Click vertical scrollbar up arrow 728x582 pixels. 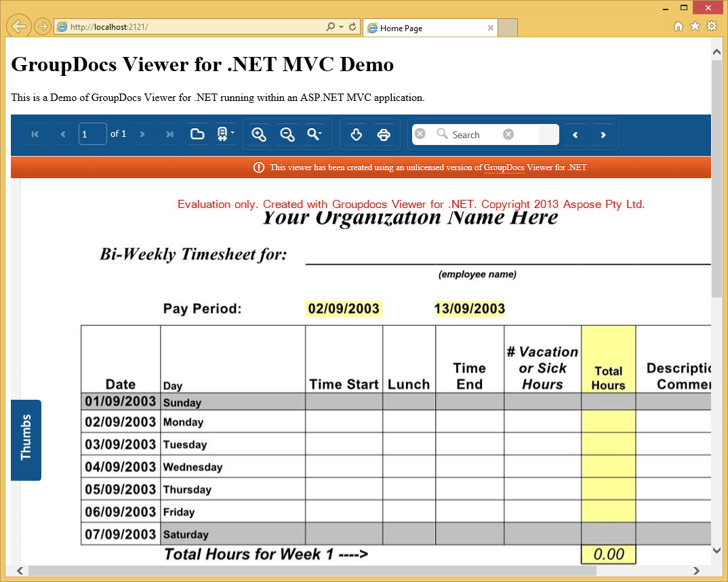[716, 52]
